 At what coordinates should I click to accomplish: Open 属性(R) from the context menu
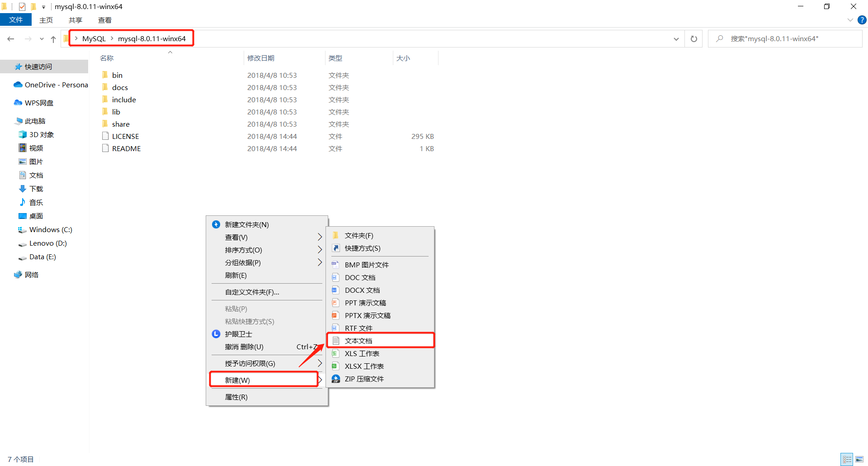point(236,397)
